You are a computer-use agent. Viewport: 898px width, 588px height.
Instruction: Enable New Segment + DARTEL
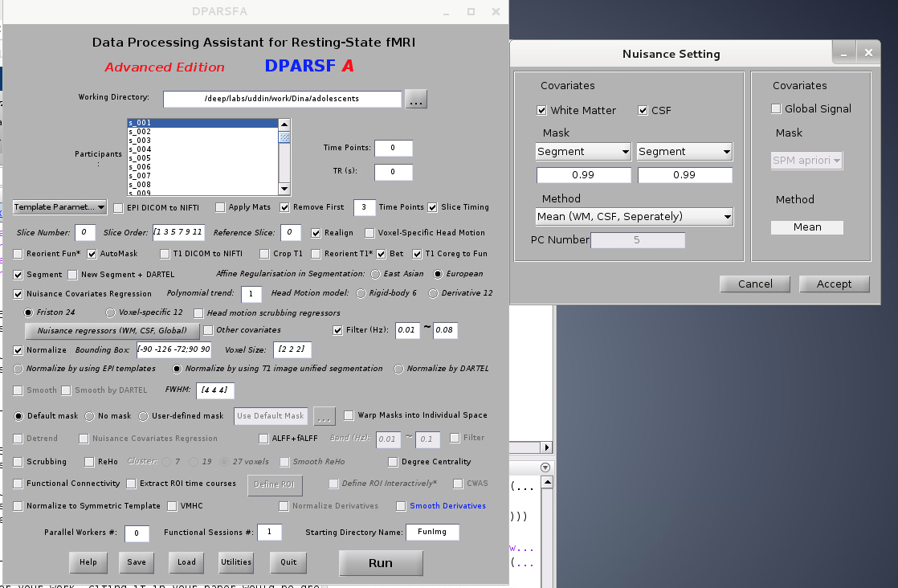point(72,275)
